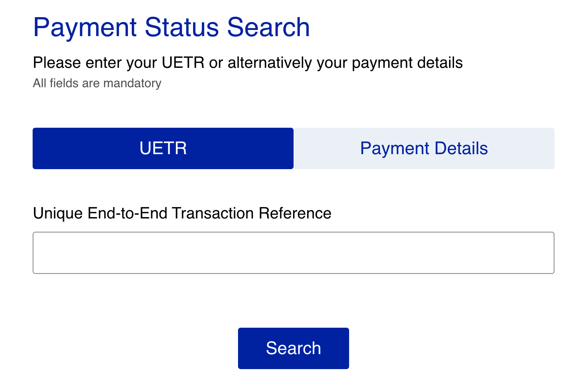Click the Payment Status Search heading
Viewport: 588px width, 392px height.
click(171, 27)
